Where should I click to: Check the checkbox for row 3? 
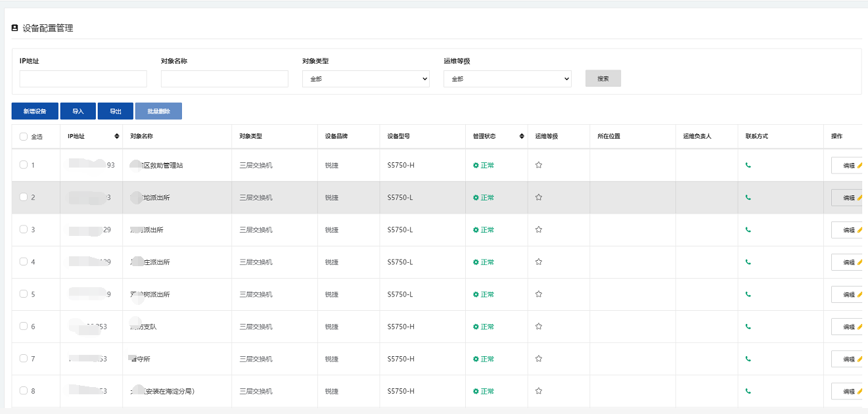coord(24,229)
